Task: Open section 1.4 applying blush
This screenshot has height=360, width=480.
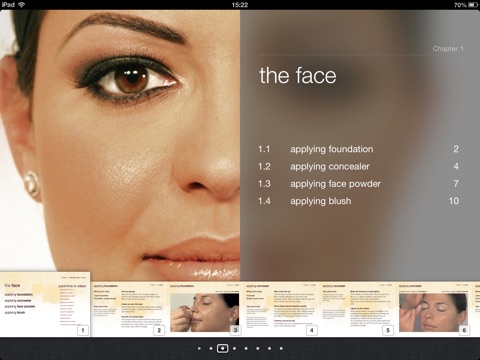Action: coord(358,201)
